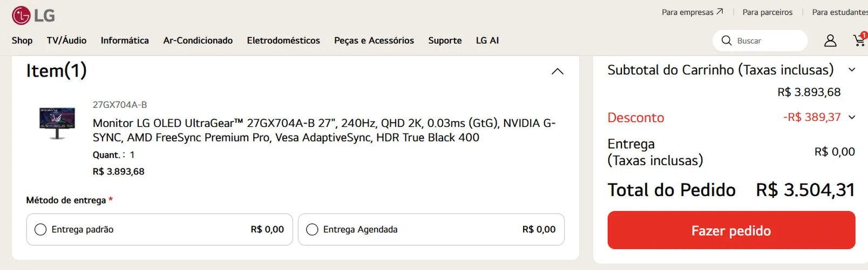Open the Suporte menu
The image size is (868, 270).
pos(445,40)
